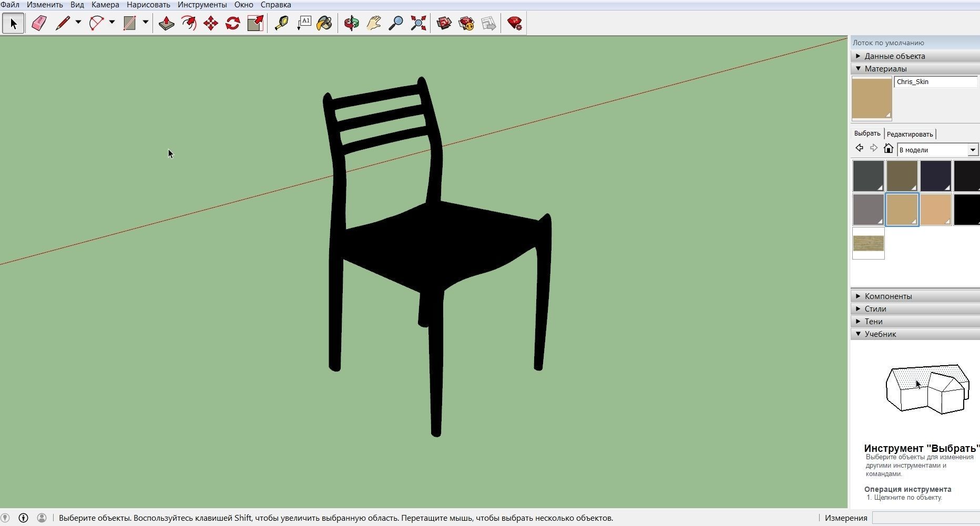
Task: Select the Rectangle shape tool
Action: tap(129, 23)
